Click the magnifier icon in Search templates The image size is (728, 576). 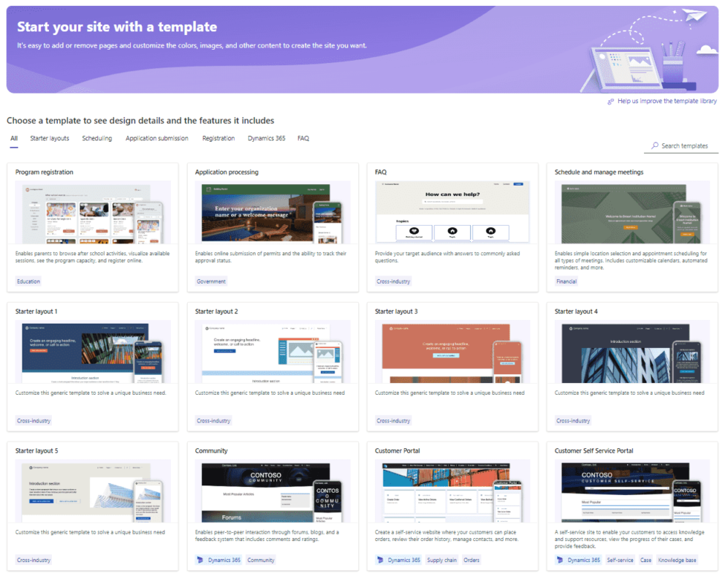[654, 145]
